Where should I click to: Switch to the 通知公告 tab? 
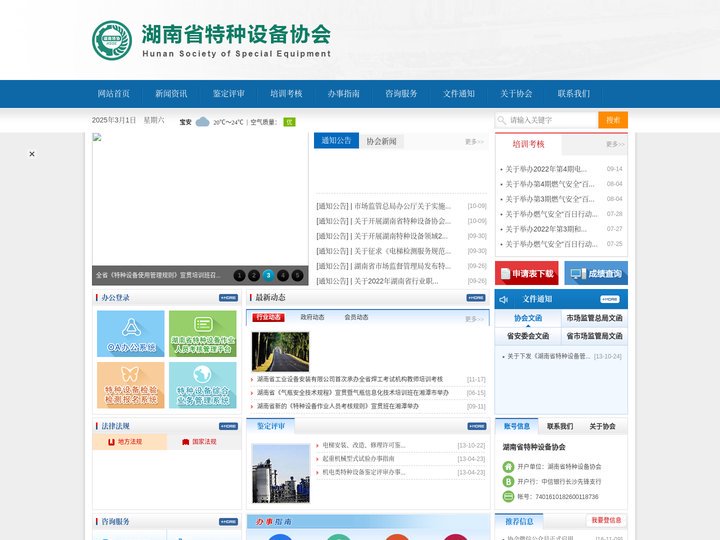coord(336,141)
